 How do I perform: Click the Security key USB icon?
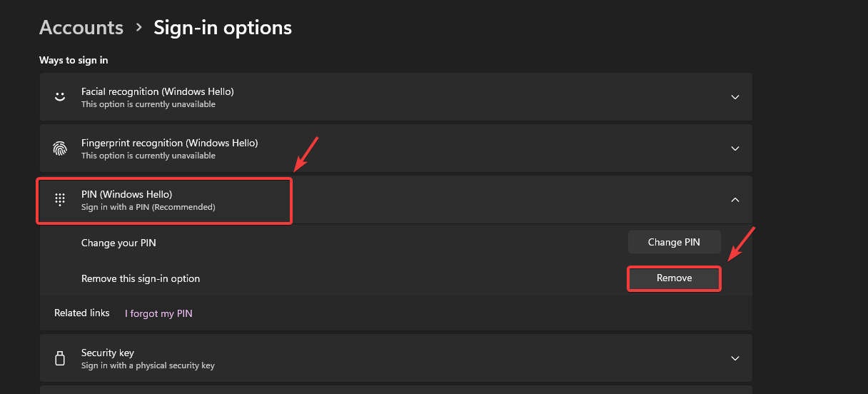coord(60,358)
